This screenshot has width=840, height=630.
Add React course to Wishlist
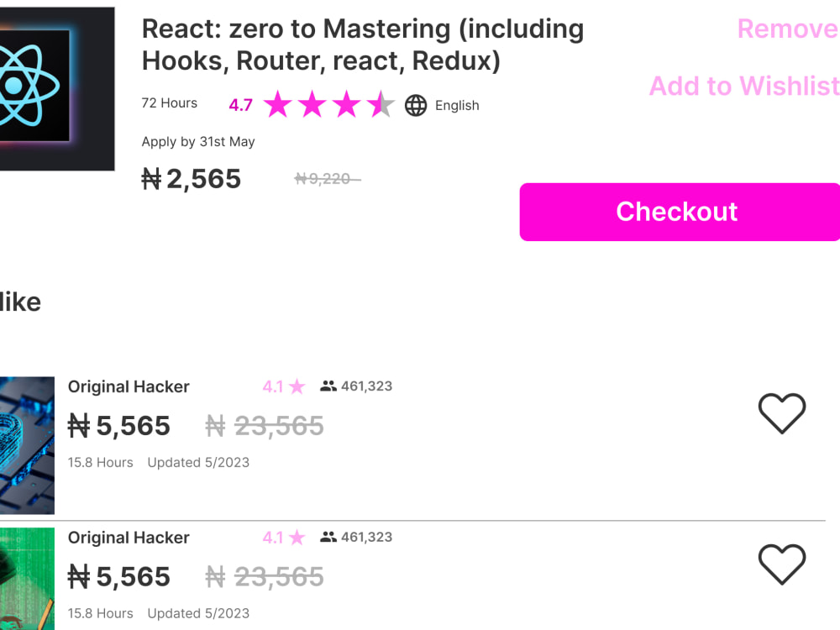coord(744,86)
